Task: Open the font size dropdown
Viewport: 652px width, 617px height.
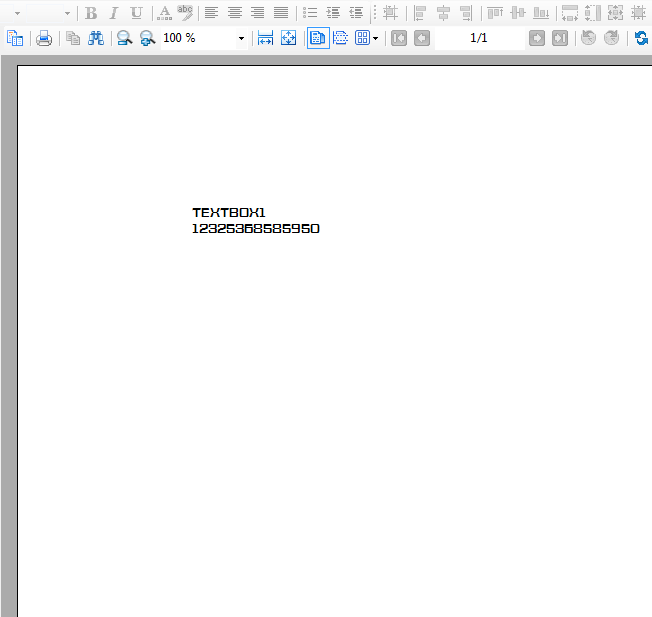Action: coord(67,14)
